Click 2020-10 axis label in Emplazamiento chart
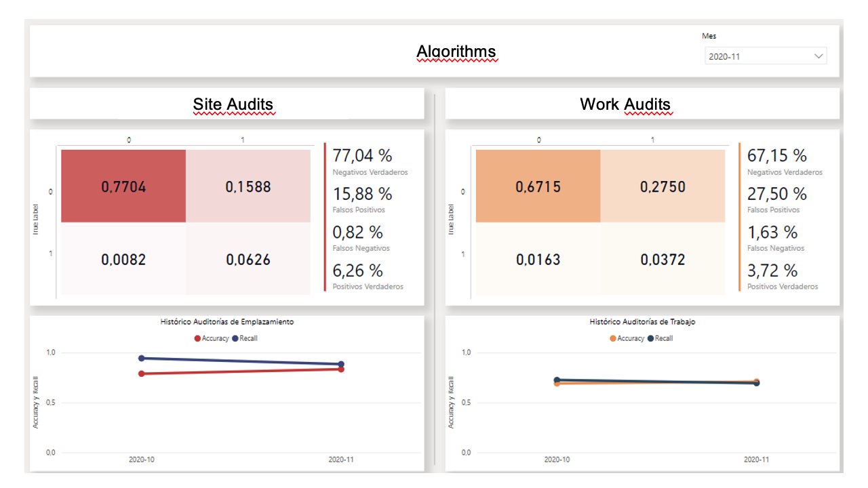This screenshot has height=488, width=868. click(x=142, y=459)
